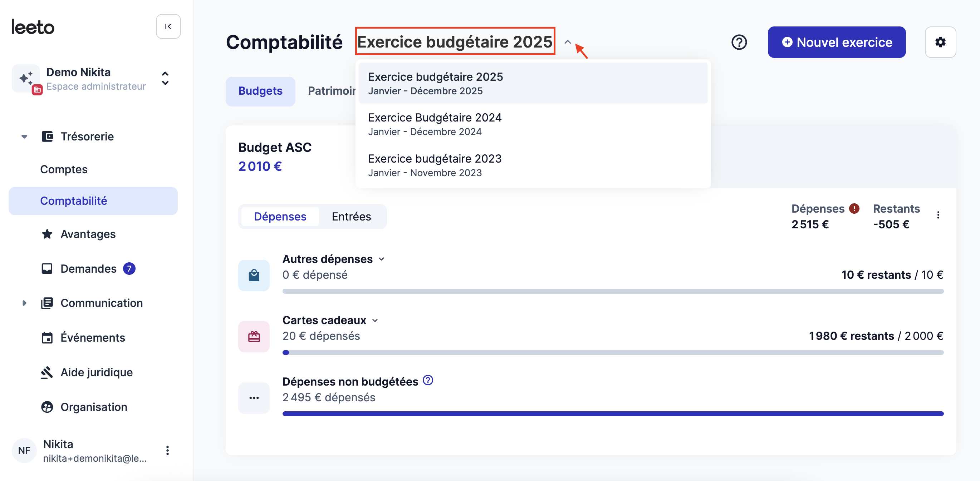980x481 pixels.
Task: Click the "1 980 € restants / 2 000 €" text
Action: 876,336
